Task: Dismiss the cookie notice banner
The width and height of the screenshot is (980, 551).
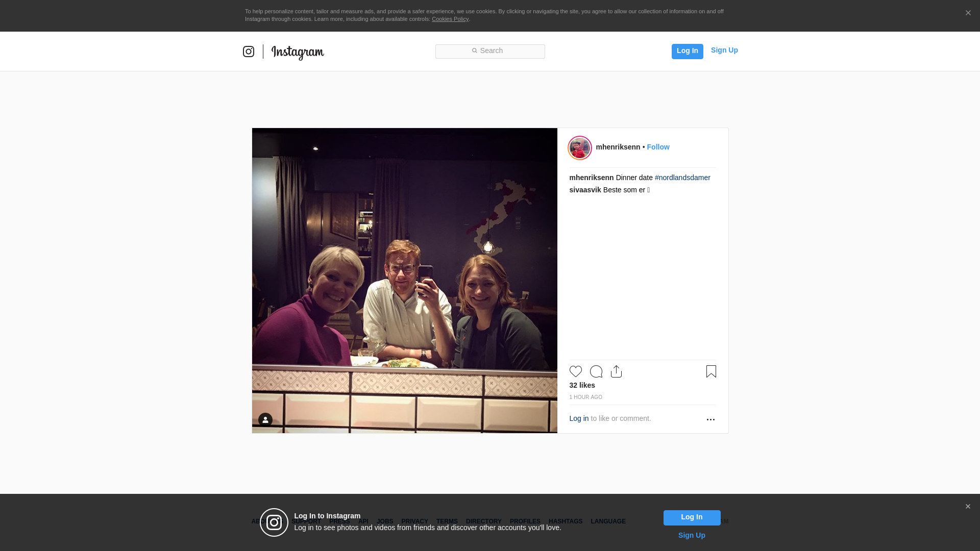Action: tap(968, 13)
